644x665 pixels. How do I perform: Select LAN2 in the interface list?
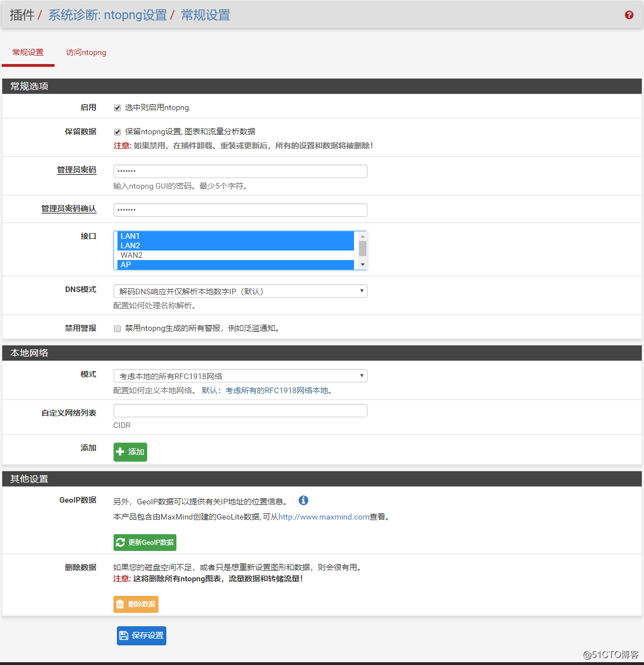coord(235,245)
